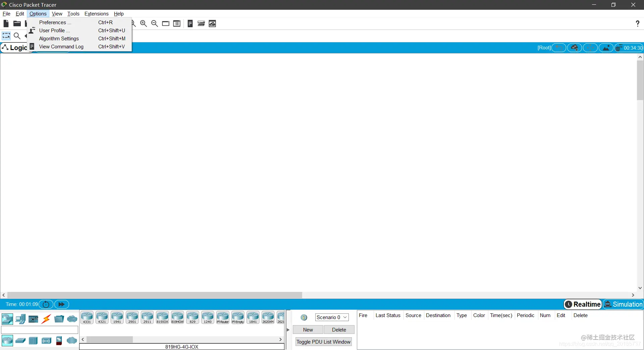Create a new file from toolbar
644x350 pixels.
pyautogui.click(x=6, y=24)
